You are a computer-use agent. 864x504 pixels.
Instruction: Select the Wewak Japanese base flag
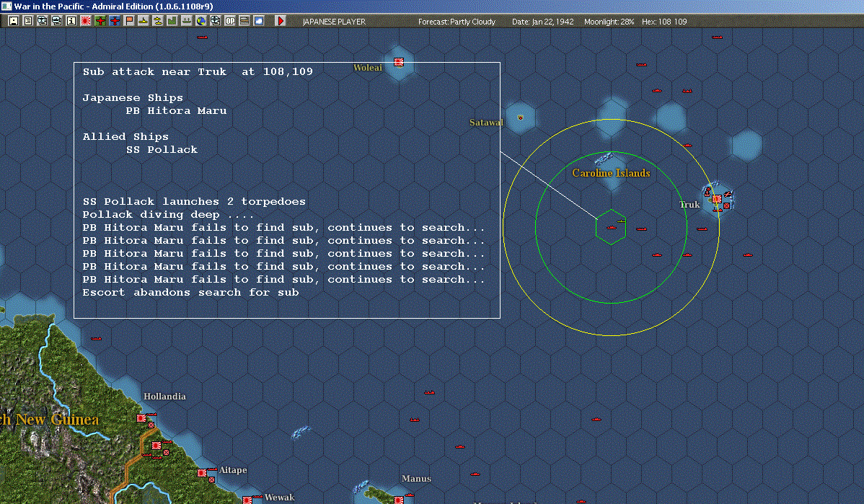point(247,500)
